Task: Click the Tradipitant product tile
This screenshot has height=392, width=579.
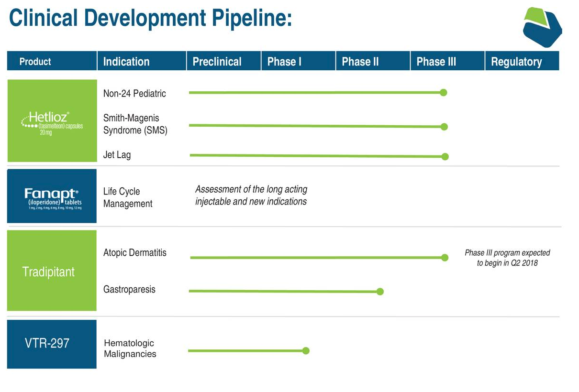Action: [52, 271]
